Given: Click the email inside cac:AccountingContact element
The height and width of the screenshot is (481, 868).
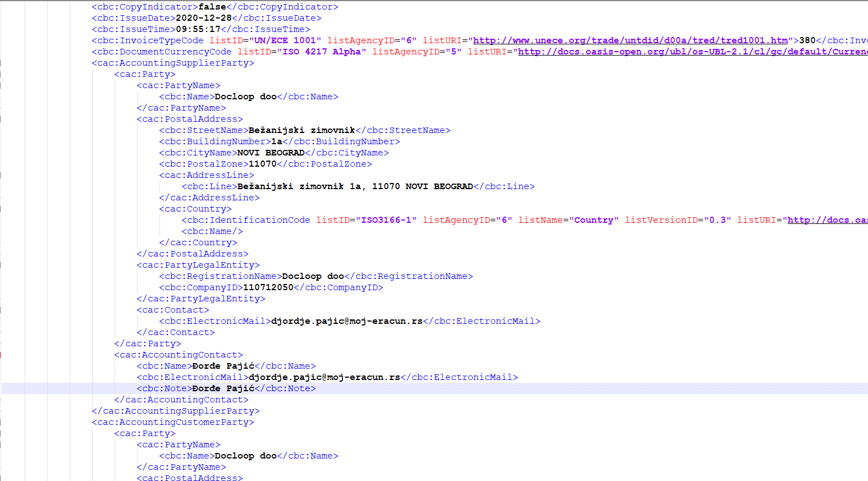Looking at the screenshot, I should coord(325,377).
